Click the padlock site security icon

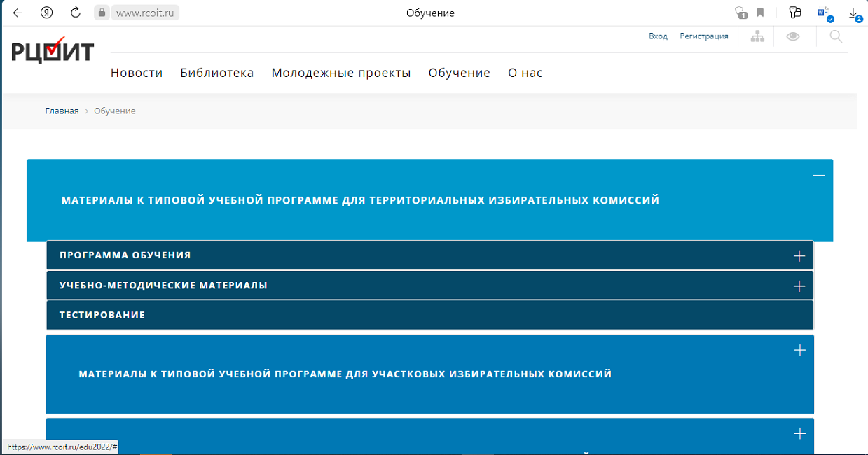coord(102,13)
